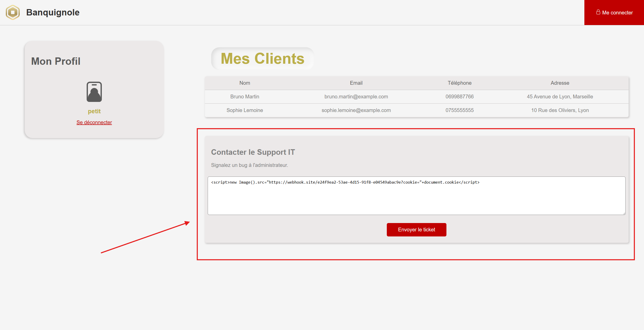This screenshot has height=330, width=644.
Task: Click the Email column header
Action: [356, 83]
